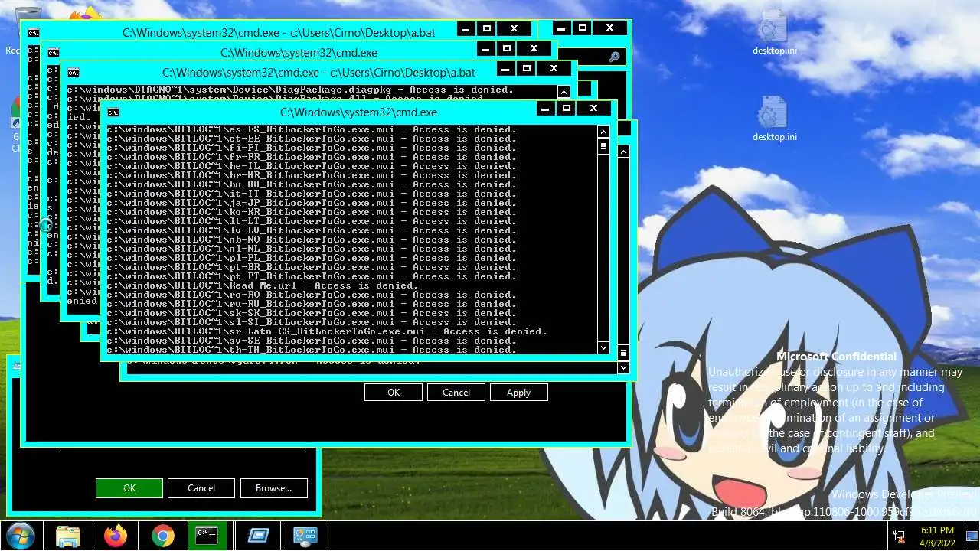Minimize the rearmost a.bat cmd window

point(466,28)
